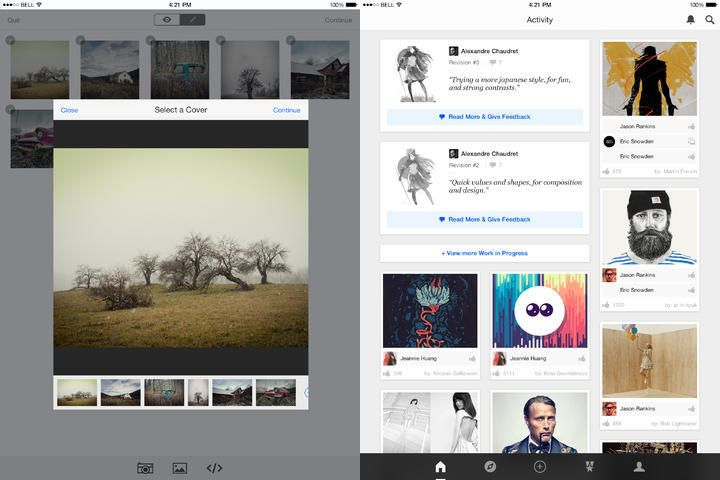Switch to the eye preview mode
Image resolution: width=720 pixels, height=480 pixels.
(x=167, y=20)
